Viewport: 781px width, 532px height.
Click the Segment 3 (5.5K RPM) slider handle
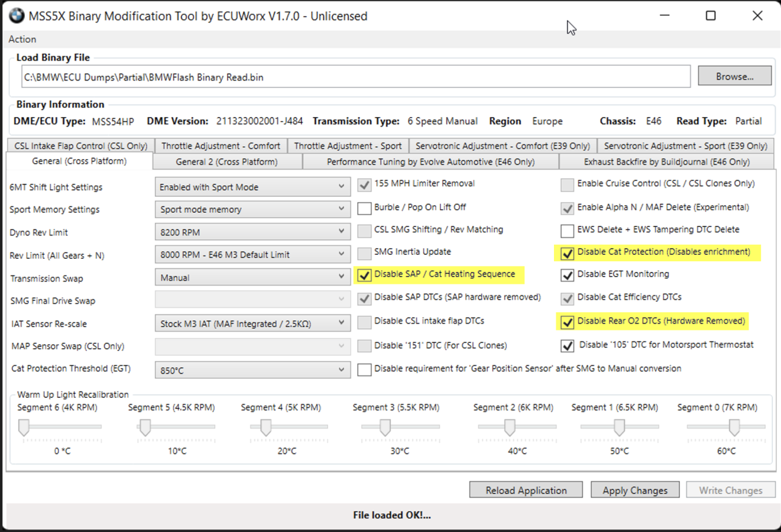[385, 427]
